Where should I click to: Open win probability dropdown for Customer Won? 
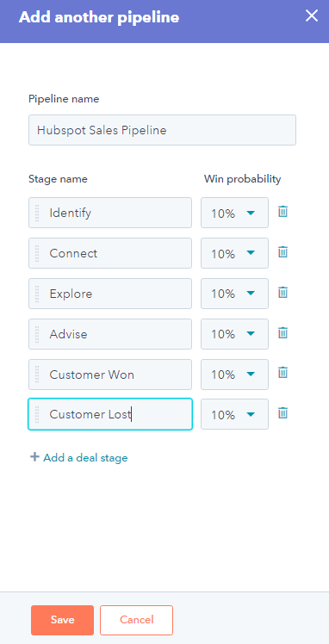tap(234, 375)
